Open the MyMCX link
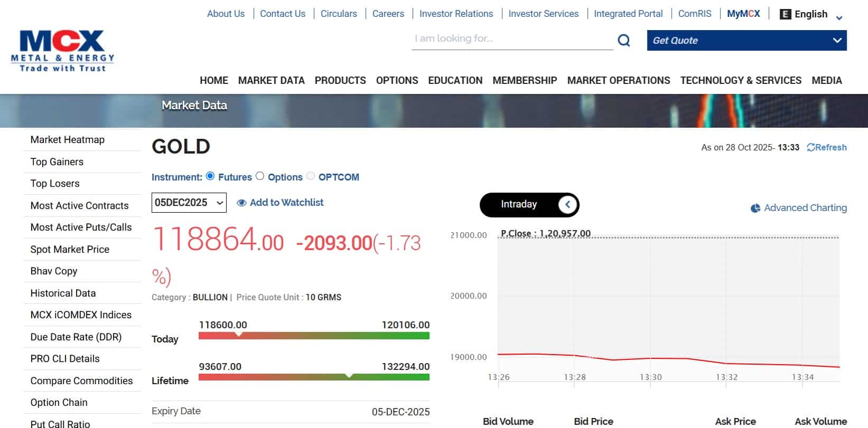868x428 pixels. pyautogui.click(x=743, y=14)
